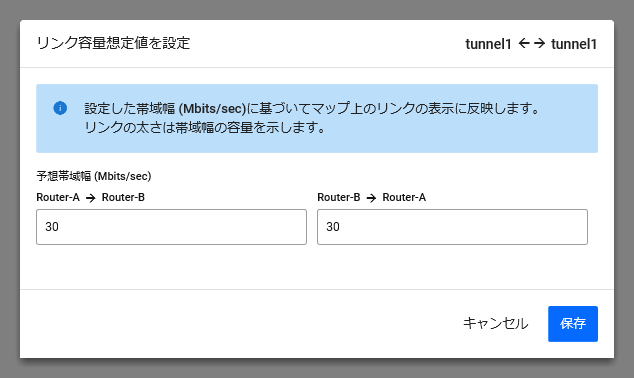The height and width of the screenshot is (378, 634).
Task: Click the 予想帯域幅 (Mbits/sec) label
Action: point(94,176)
